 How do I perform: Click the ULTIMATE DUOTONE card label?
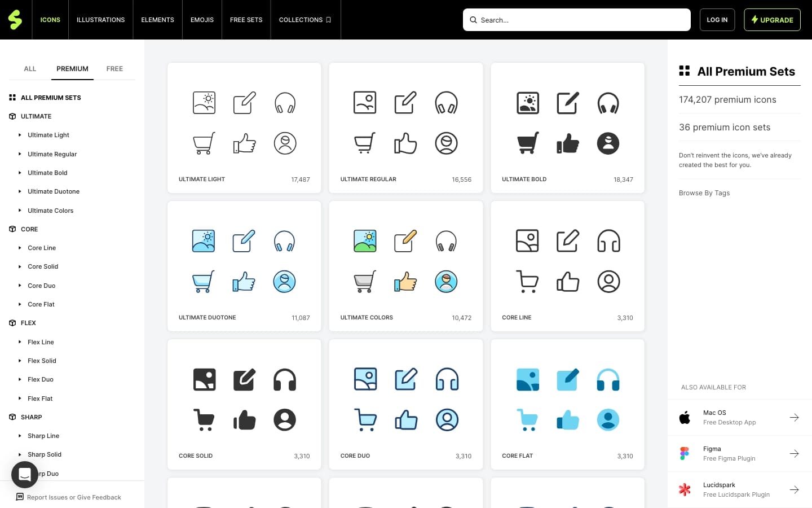click(x=208, y=318)
